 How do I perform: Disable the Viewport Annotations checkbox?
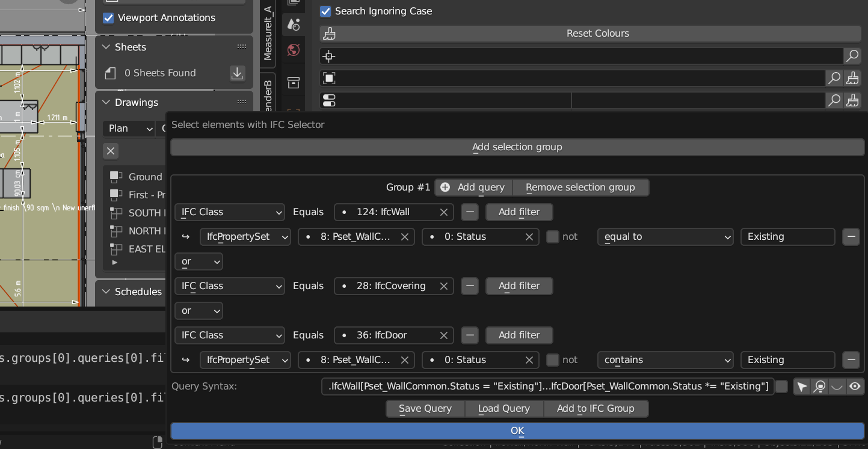click(108, 18)
